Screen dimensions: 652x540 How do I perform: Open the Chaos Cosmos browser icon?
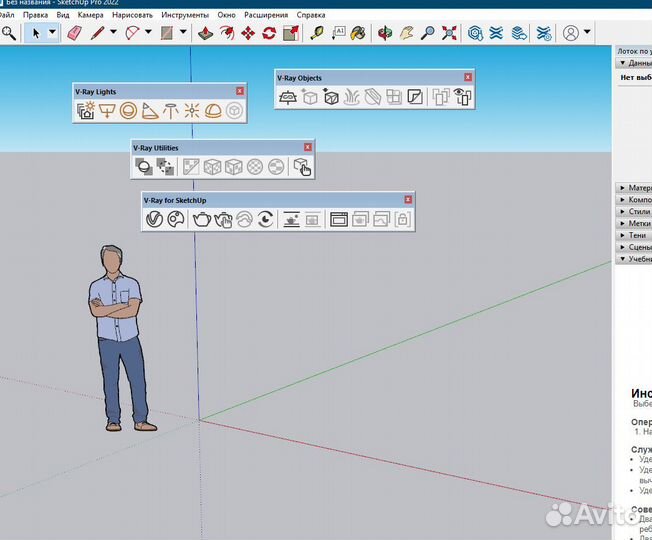[175, 219]
